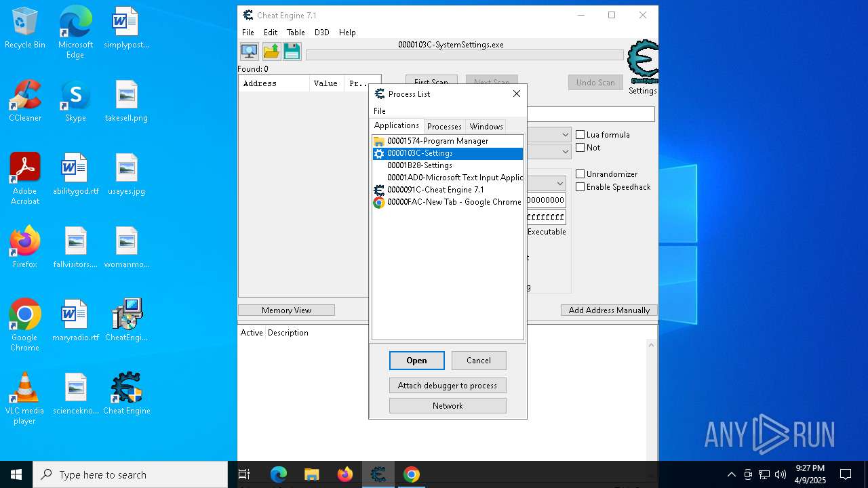Click Address column header
Screen dimensions: 868x488
tap(274, 83)
